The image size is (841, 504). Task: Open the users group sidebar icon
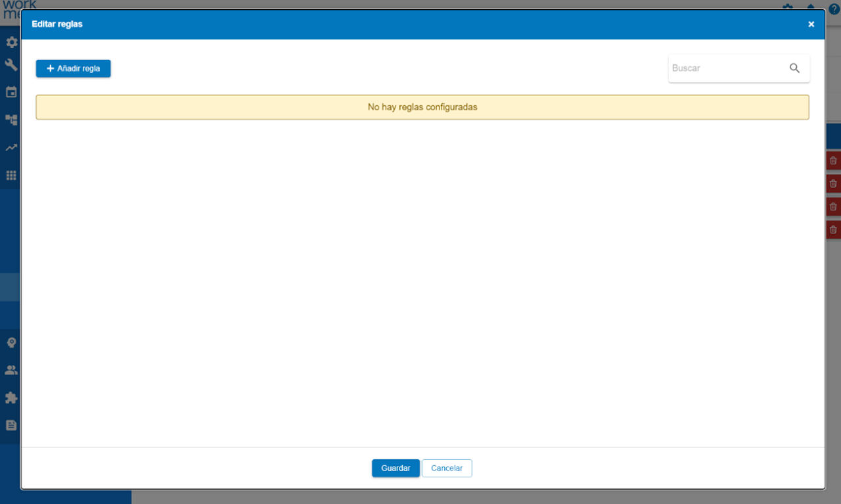point(11,370)
